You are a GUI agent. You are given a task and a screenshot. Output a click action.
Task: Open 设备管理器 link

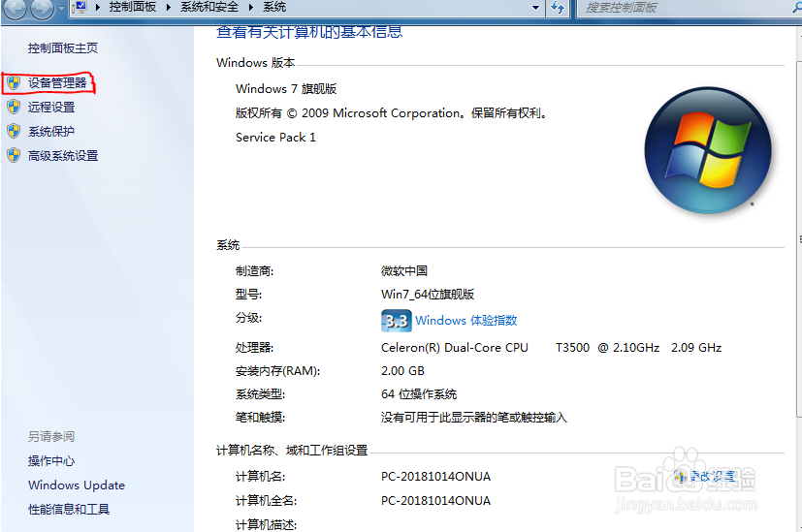(x=57, y=82)
